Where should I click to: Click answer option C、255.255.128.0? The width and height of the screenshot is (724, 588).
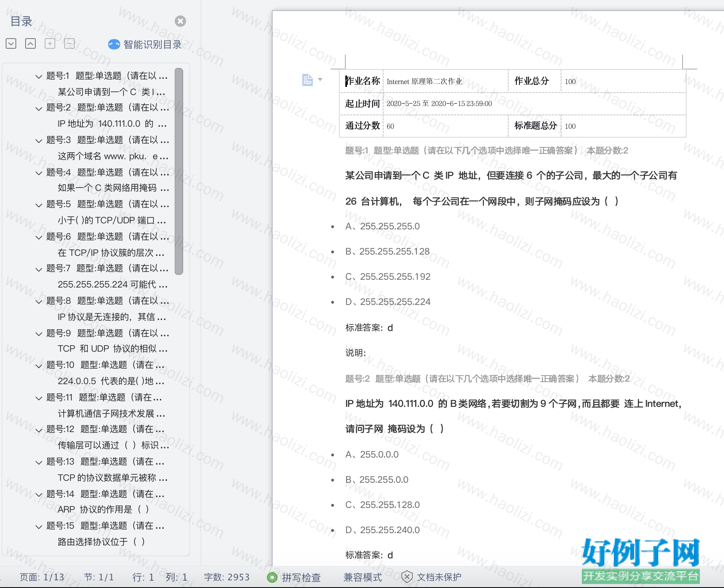[382, 505]
